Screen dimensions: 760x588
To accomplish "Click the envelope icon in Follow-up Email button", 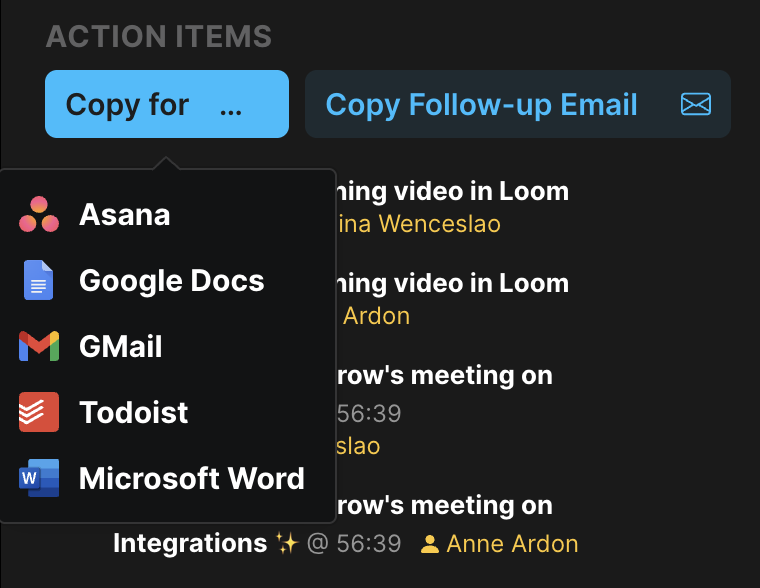I will (696, 104).
